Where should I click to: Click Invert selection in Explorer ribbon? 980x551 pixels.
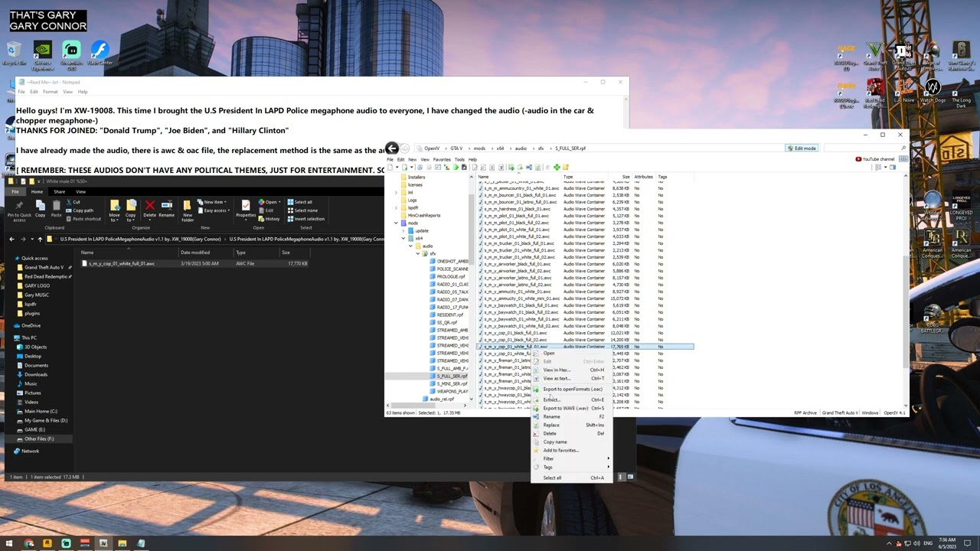click(x=306, y=219)
